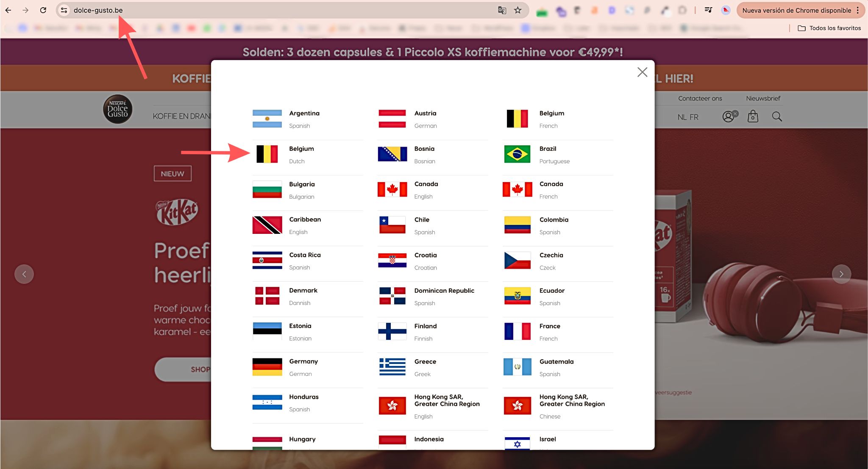The width and height of the screenshot is (868, 469).
Task: Click the Nescafé Dolce Gusto logo
Action: (x=118, y=109)
